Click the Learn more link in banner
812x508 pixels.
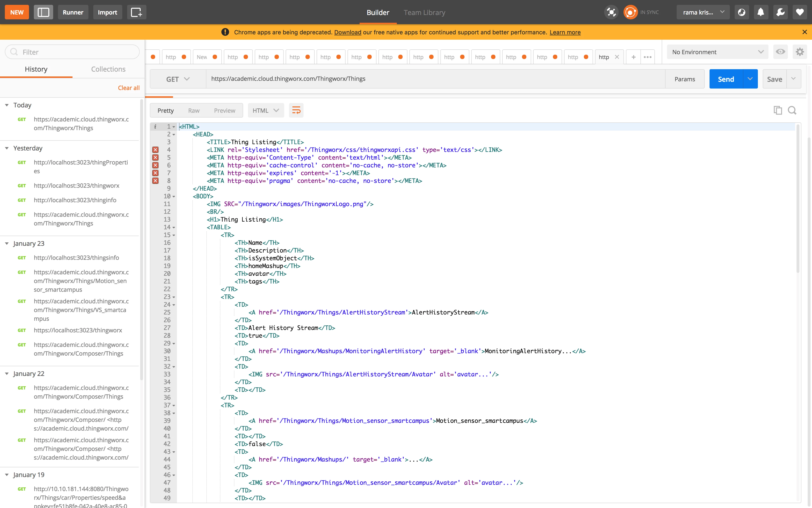[x=565, y=32]
